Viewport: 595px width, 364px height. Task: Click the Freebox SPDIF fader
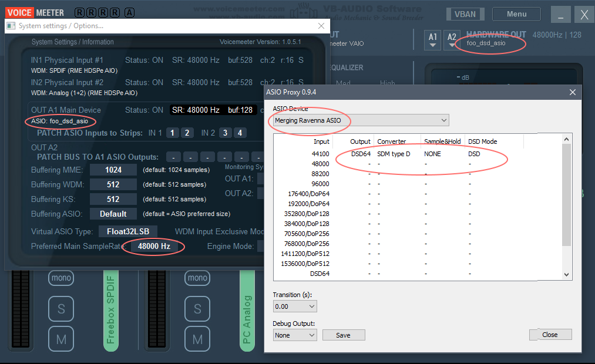coord(111,311)
